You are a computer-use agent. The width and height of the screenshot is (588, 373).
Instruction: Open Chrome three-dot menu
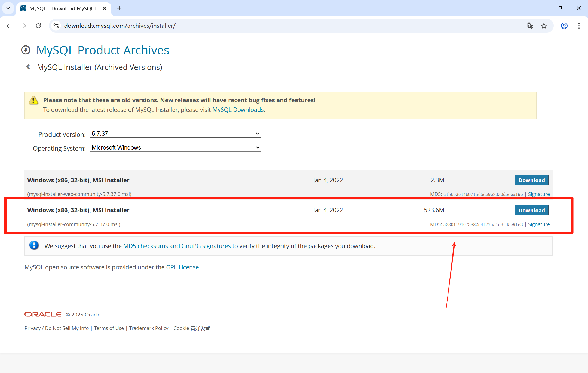(x=579, y=26)
